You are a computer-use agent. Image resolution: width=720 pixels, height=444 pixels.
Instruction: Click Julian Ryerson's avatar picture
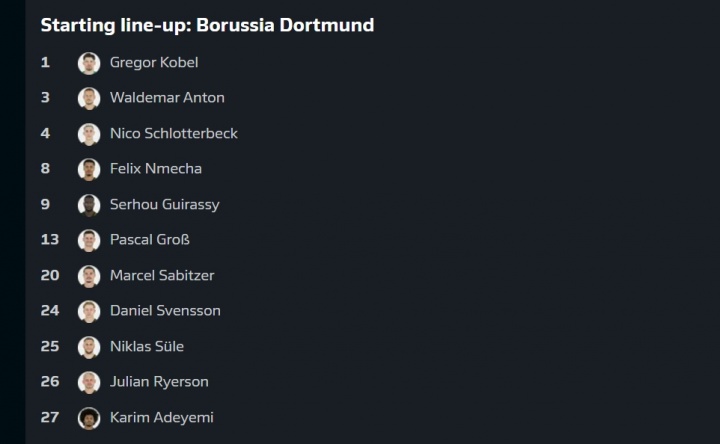(89, 382)
